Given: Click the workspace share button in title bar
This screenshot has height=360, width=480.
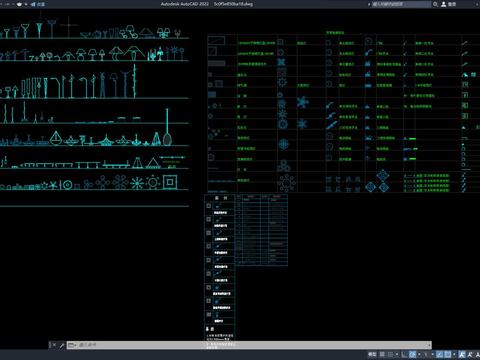Looking at the screenshot, I should [x=38, y=4].
